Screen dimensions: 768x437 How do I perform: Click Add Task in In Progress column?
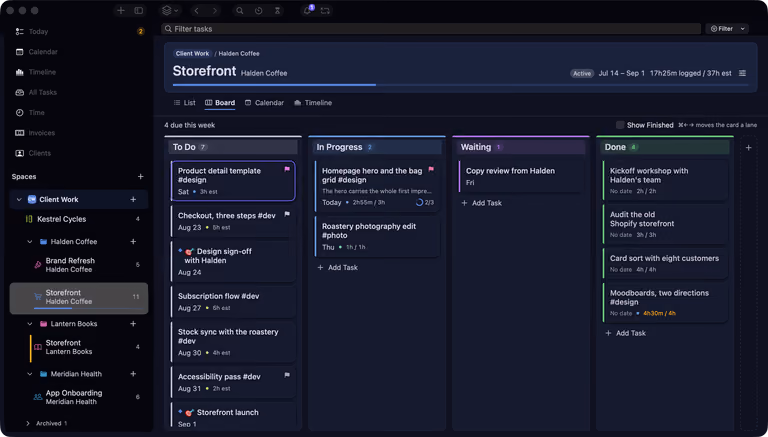[x=337, y=267]
